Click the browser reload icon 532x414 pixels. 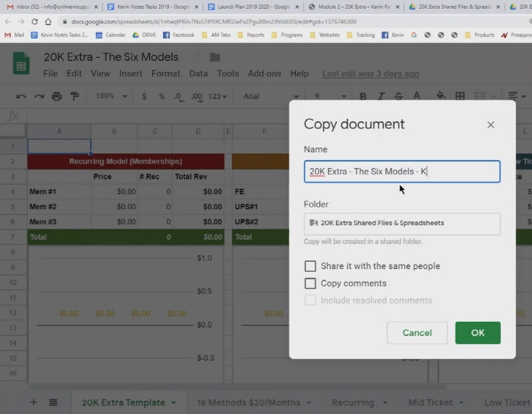35,22
